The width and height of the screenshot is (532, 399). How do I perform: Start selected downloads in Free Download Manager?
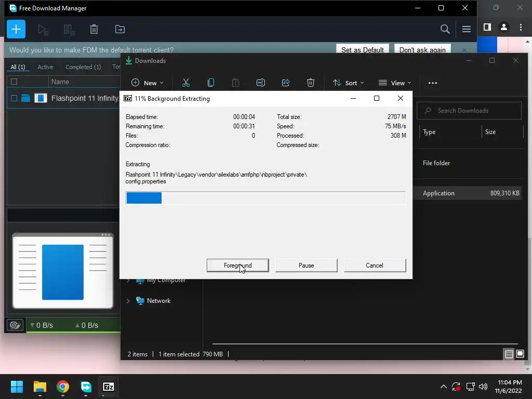click(43, 30)
